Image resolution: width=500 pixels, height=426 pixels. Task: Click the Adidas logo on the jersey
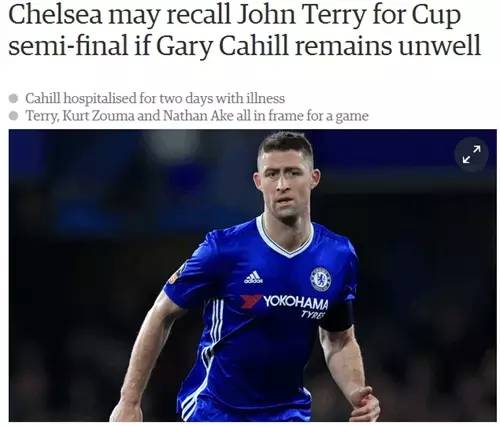[x=253, y=277]
